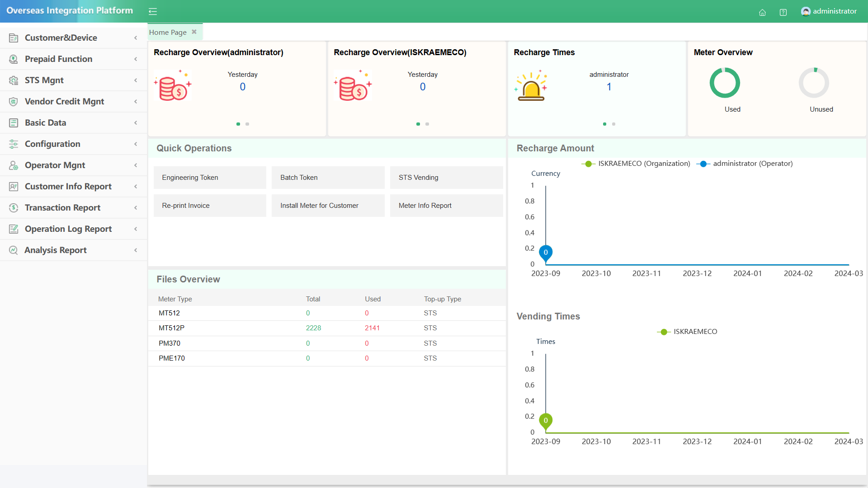Click the Vendor Credit Mgnt shield icon
The width and height of the screenshot is (868, 488).
14,102
